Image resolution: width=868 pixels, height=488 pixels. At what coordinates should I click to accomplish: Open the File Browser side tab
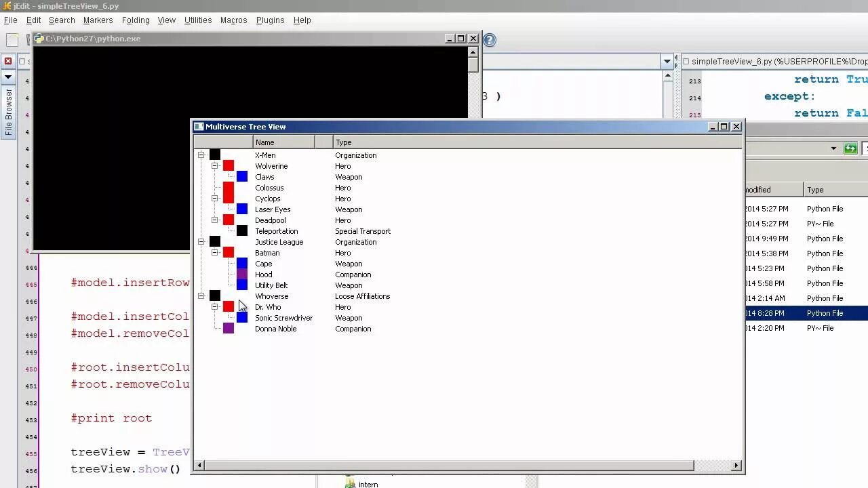pos(9,112)
